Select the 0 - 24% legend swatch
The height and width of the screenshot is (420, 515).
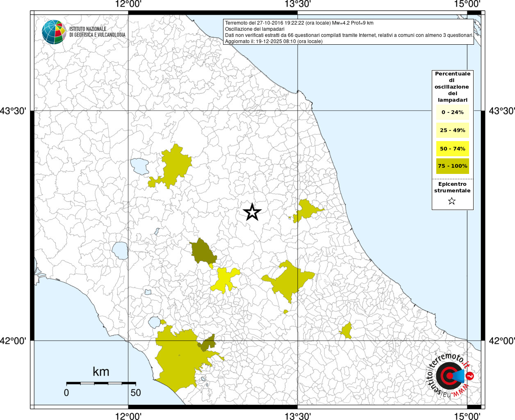pos(453,112)
